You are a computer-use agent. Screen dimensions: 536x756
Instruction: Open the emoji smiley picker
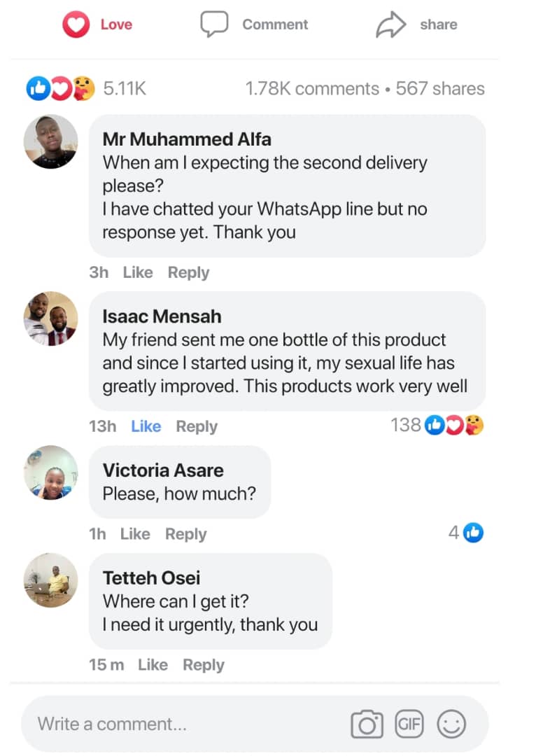click(451, 724)
